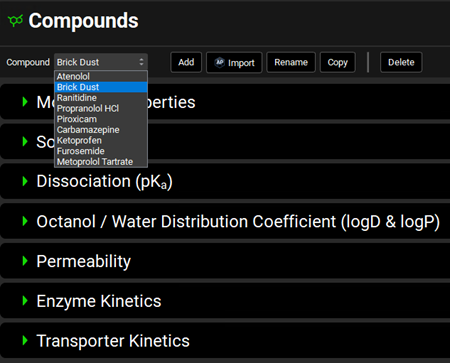The image size is (450, 363).
Task: Expand the Transporter Kinetics section arrow
Action: click(25, 341)
